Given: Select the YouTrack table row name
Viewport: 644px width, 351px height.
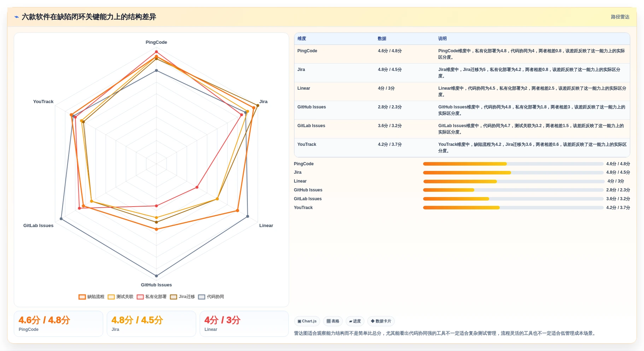Looking at the screenshot, I should [x=307, y=144].
